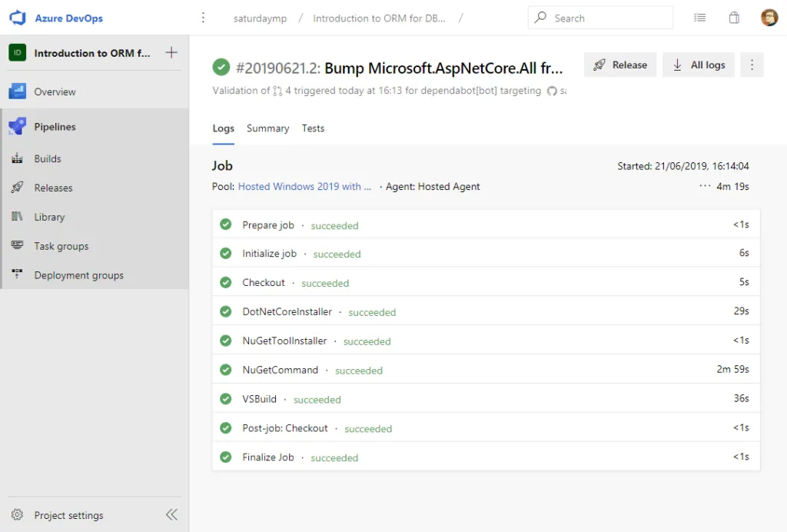Open the NuGetToolInstaller log row
787x532 pixels.
486,341
